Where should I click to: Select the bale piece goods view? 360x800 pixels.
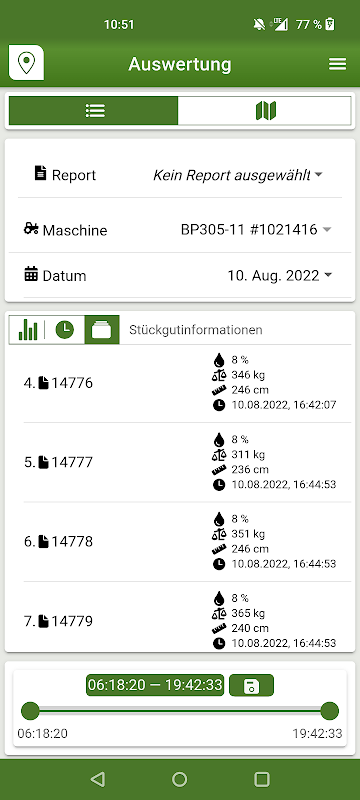pos(102,330)
